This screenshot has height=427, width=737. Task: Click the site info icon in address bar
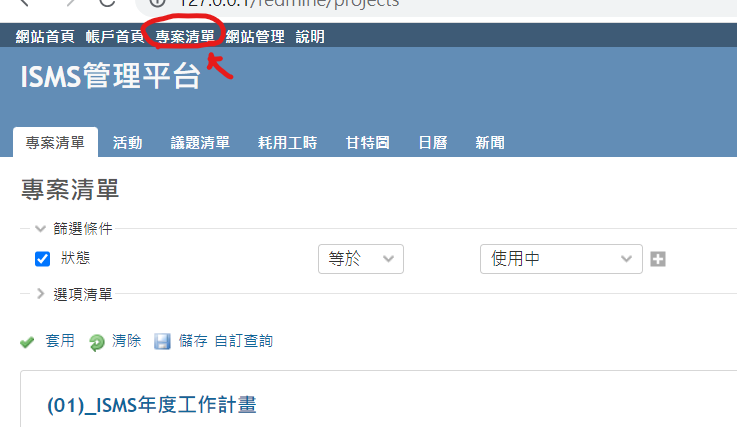point(157,2)
